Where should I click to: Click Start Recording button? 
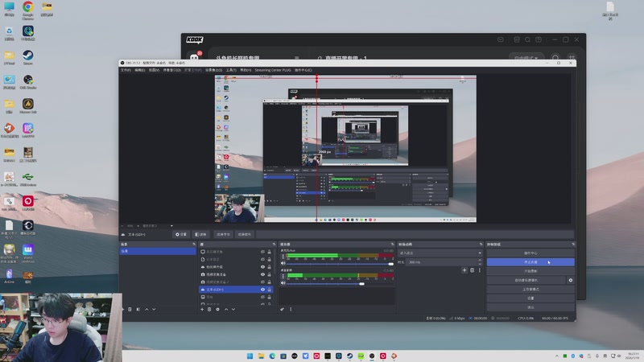click(x=530, y=271)
